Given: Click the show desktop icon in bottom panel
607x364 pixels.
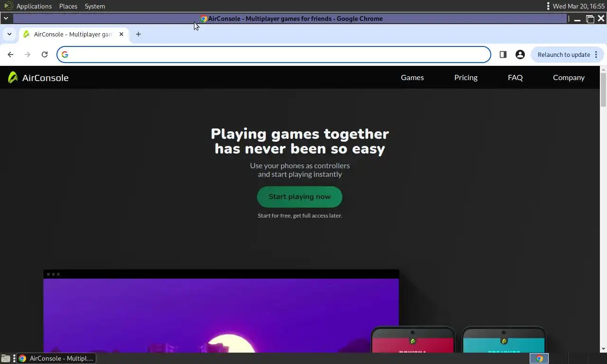Looking at the screenshot, I should coord(5,358).
